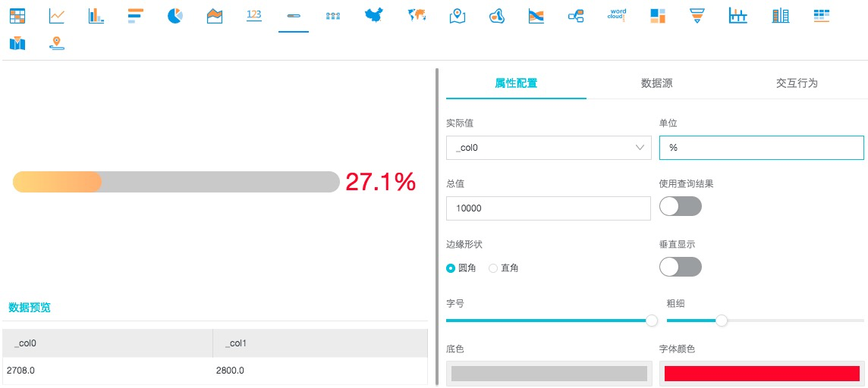Select the 圆角 edge shape option
Screen dimensions: 868x388
pos(461,268)
